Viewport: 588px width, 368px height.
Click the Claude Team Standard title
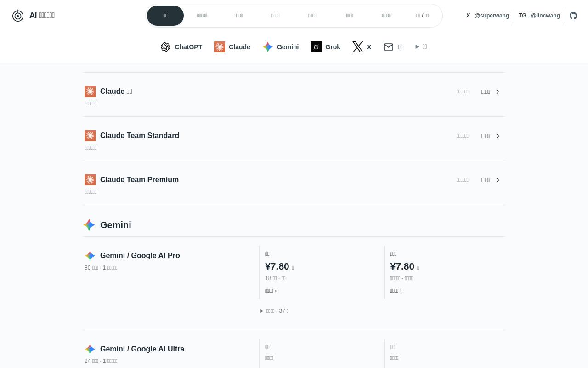pyautogui.click(x=140, y=136)
